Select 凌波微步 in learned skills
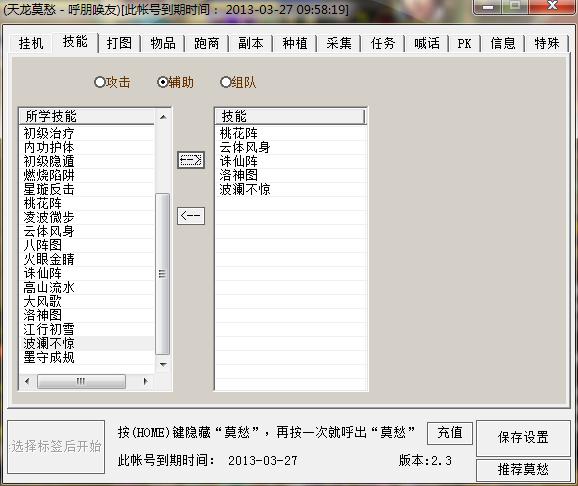This screenshot has height=486, width=578. (87, 217)
